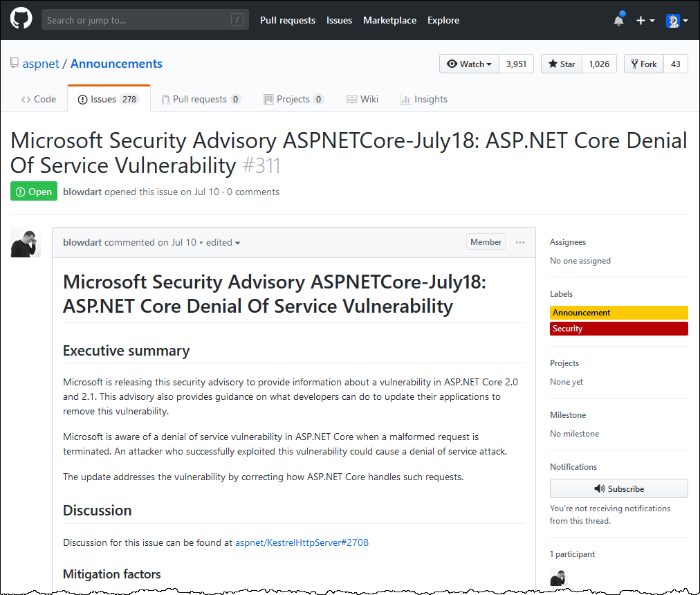Click the Milestone sidebar heading
Image resolution: width=700 pixels, height=595 pixels.
[568, 415]
